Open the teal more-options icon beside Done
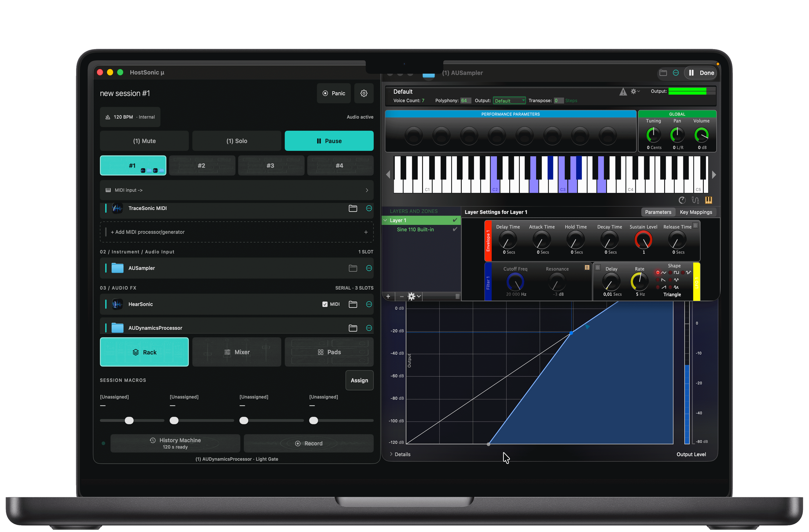Image resolution: width=809 pixels, height=532 pixels. tap(676, 73)
